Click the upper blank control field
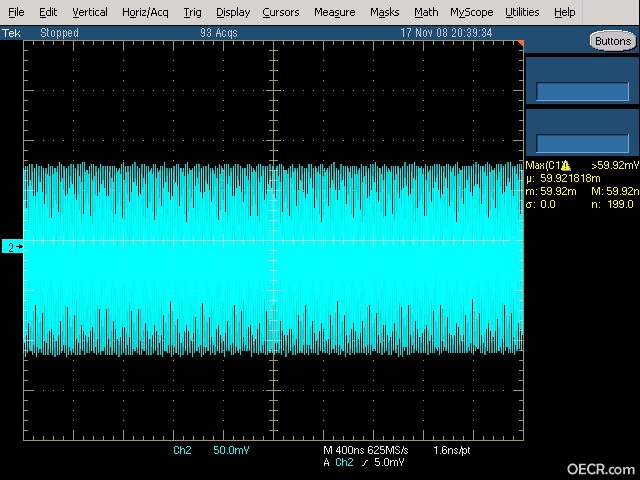640x480 pixels. (582, 91)
